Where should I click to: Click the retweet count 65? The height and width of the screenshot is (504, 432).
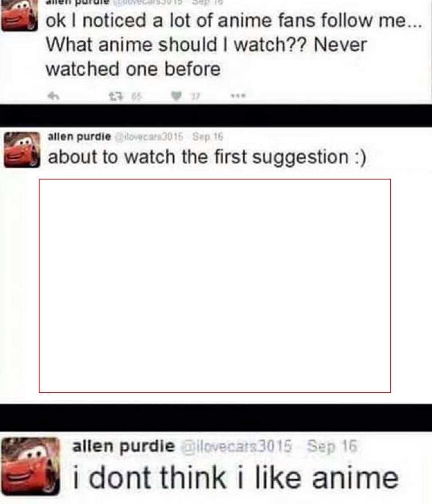pyautogui.click(x=137, y=96)
